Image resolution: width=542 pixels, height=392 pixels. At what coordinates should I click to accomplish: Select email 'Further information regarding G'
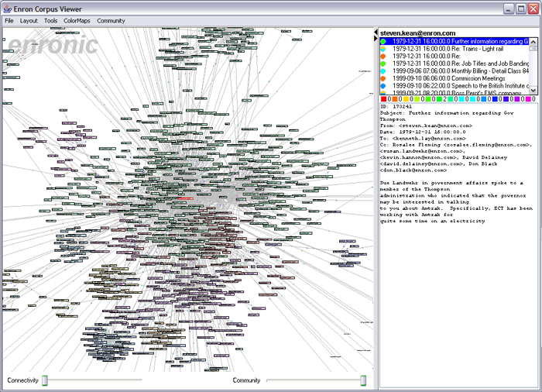455,41
